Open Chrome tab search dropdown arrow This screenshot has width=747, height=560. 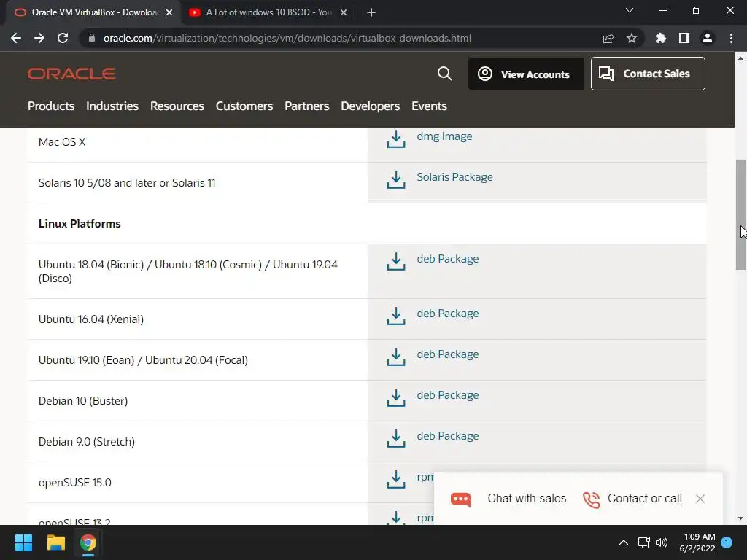pyautogui.click(x=630, y=10)
